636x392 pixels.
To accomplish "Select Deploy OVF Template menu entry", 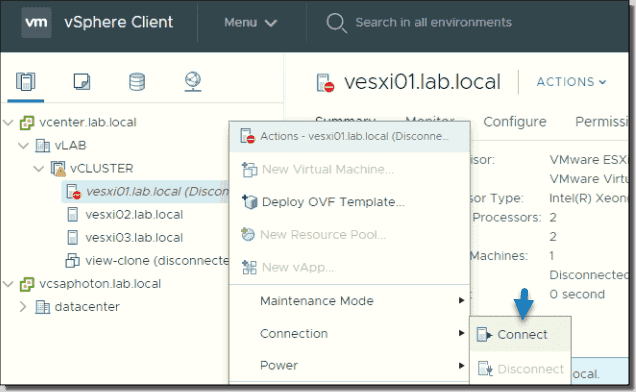I will (x=350, y=202).
